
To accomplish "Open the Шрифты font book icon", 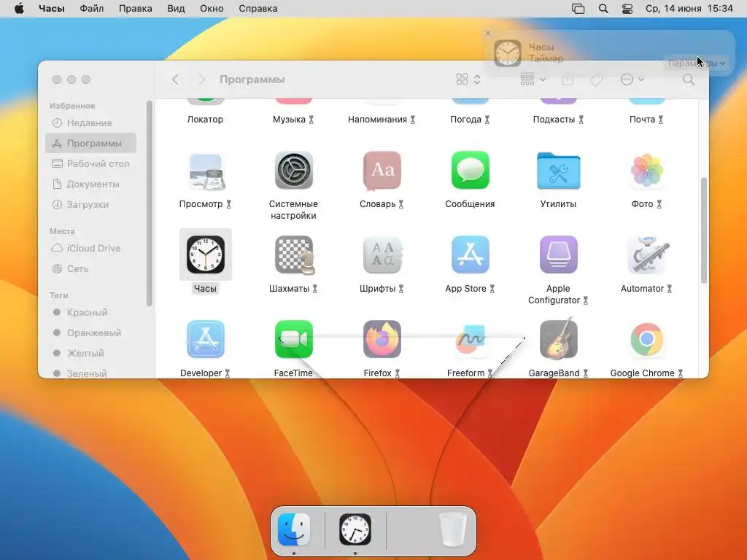I will (382, 254).
